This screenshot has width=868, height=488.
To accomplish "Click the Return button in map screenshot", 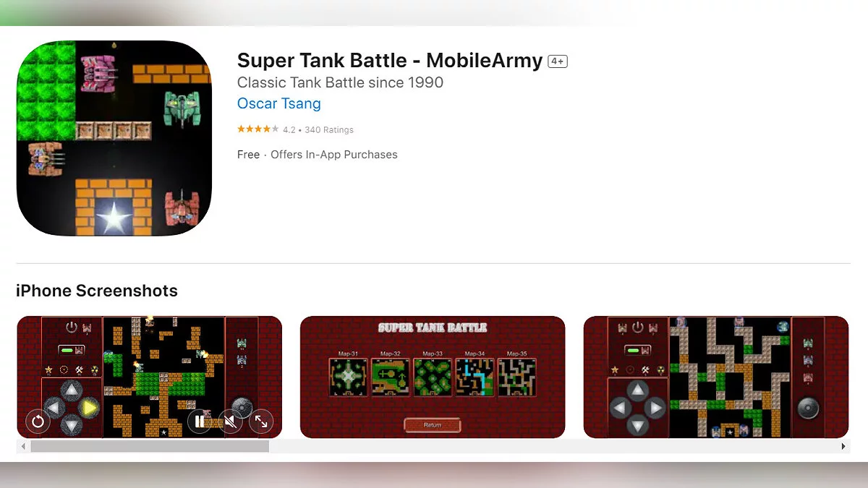I will [433, 425].
